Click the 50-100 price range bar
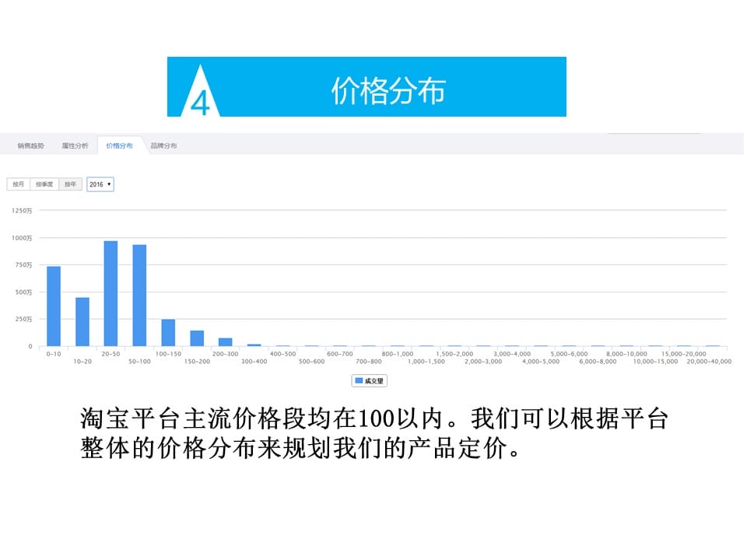The height and width of the screenshot is (560, 747). [x=140, y=296]
